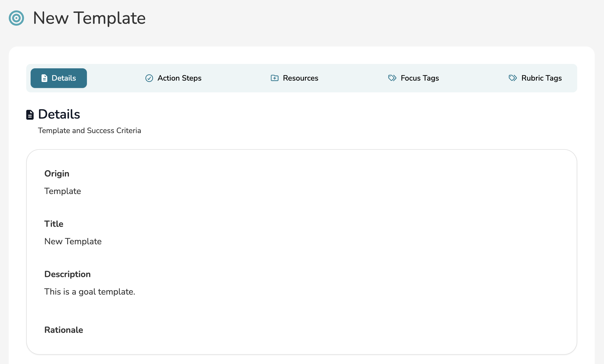Click the New Template page heading
Screen dimensions: 604x364
(x=89, y=18)
